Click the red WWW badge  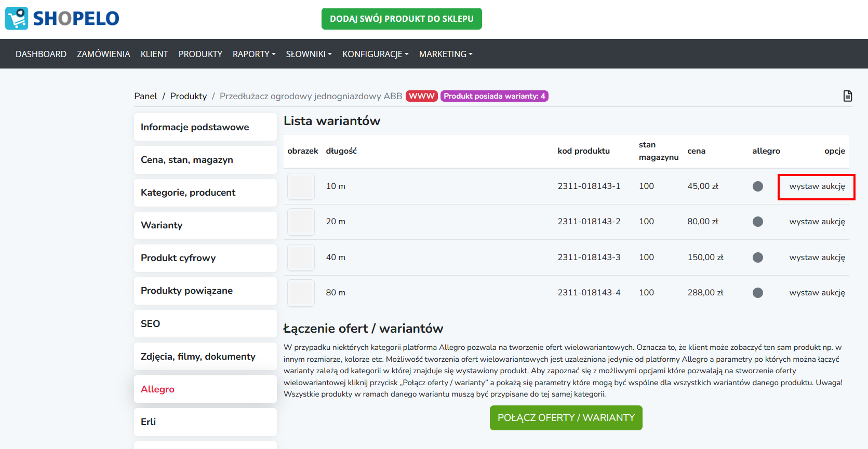click(x=422, y=96)
